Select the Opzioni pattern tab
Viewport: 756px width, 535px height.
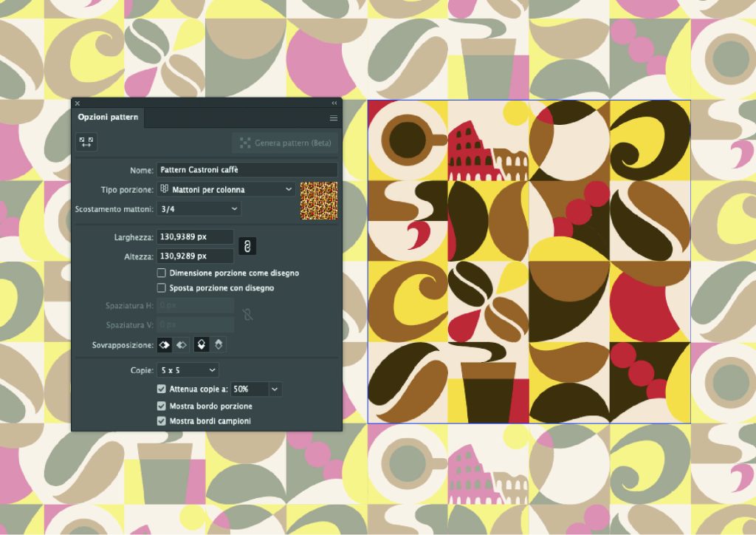click(x=108, y=117)
